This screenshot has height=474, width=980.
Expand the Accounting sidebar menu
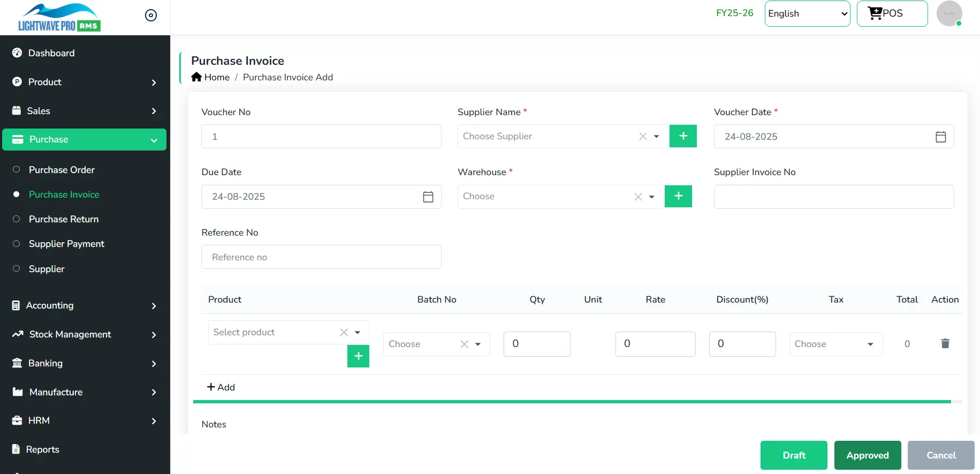85,305
